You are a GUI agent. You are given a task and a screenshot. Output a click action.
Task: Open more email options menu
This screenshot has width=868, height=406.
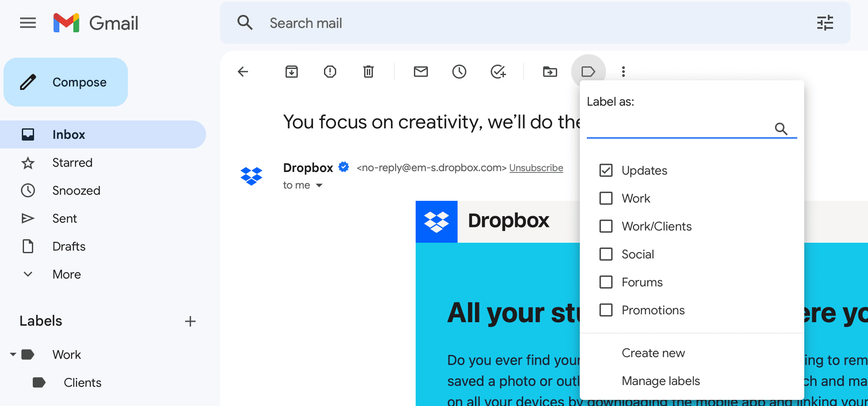(x=623, y=72)
